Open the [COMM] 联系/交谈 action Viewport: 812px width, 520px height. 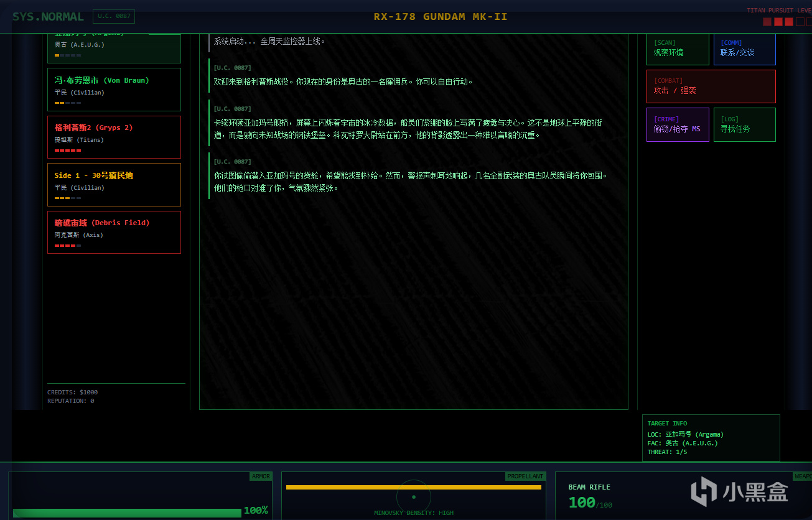click(744, 49)
